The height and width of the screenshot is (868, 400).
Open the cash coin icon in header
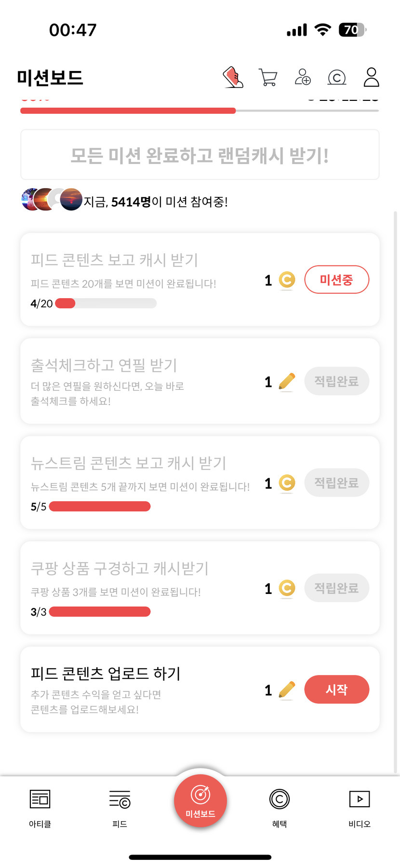point(337,77)
